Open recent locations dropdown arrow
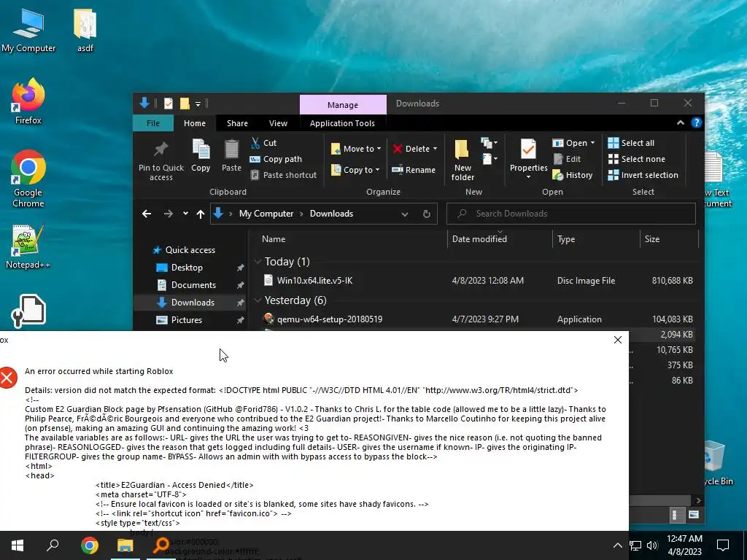Viewport: 747px width, 560px height. 185,214
